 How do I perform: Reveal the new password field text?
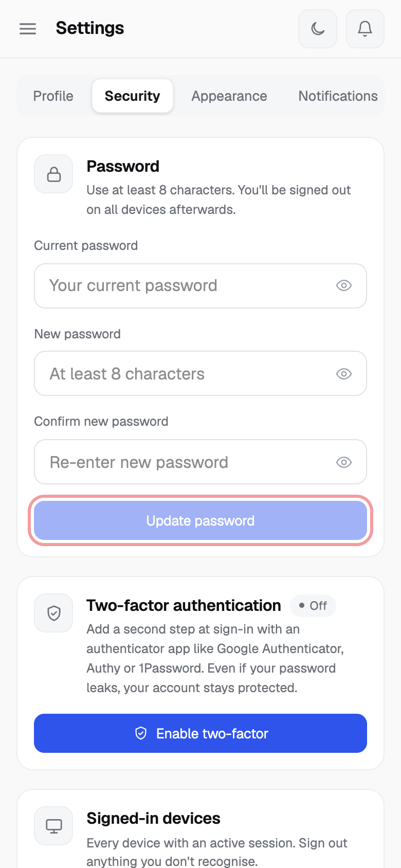point(344,374)
